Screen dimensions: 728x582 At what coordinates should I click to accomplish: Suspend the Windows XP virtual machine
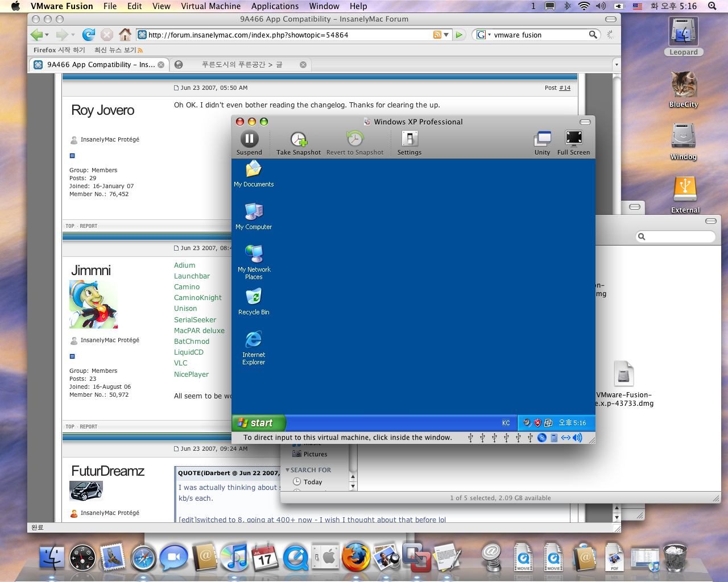(x=249, y=143)
